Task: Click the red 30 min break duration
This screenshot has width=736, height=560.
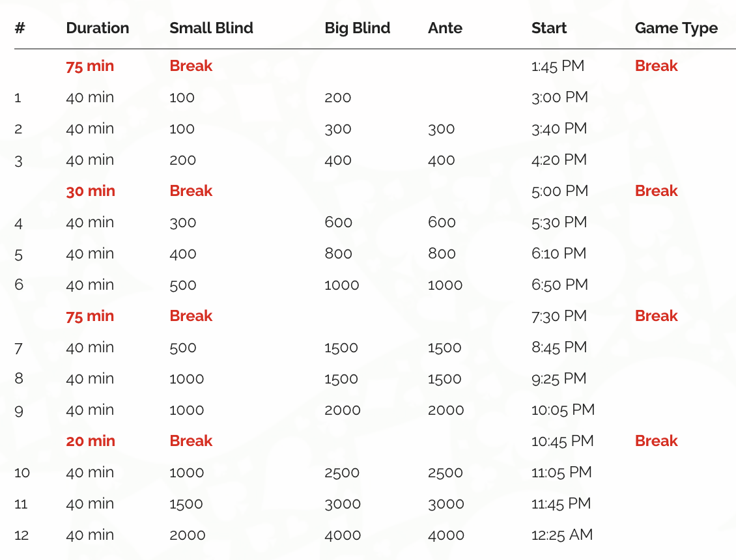Action: 91,191
